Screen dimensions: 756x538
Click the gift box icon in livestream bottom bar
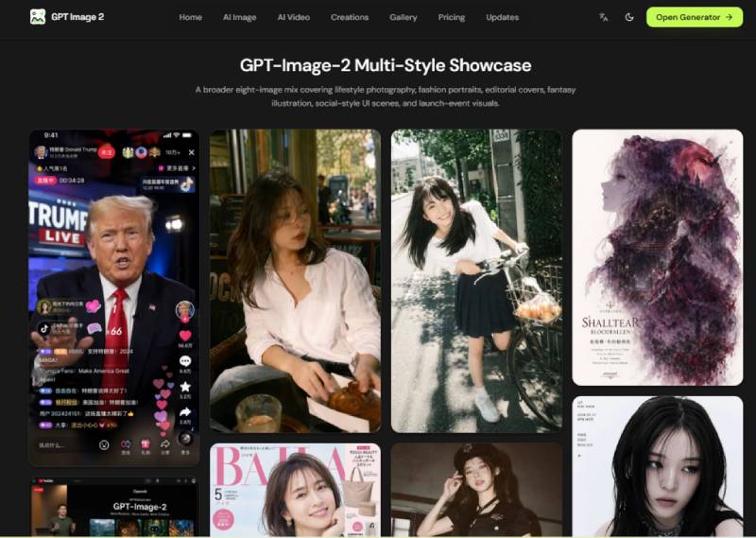point(146,444)
